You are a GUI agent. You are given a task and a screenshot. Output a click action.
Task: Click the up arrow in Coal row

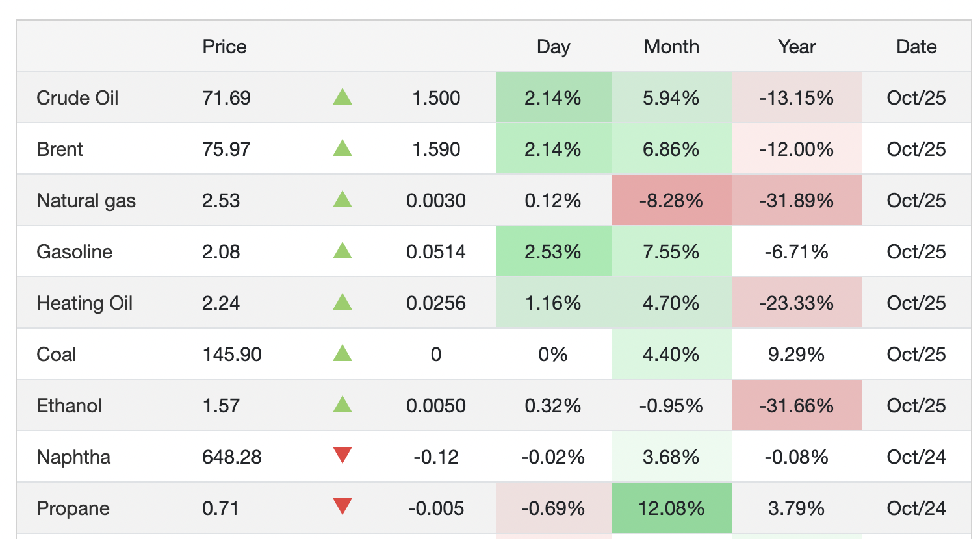click(342, 354)
